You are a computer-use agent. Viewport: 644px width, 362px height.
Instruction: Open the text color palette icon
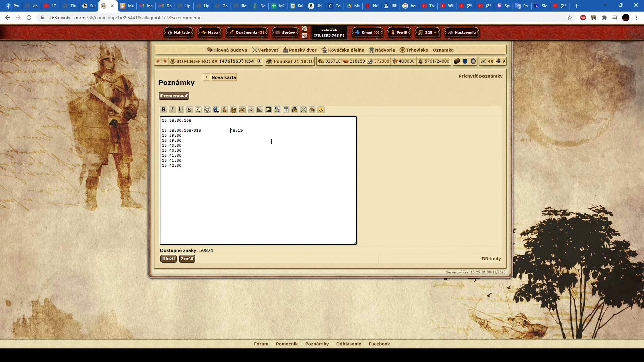click(277, 110)
